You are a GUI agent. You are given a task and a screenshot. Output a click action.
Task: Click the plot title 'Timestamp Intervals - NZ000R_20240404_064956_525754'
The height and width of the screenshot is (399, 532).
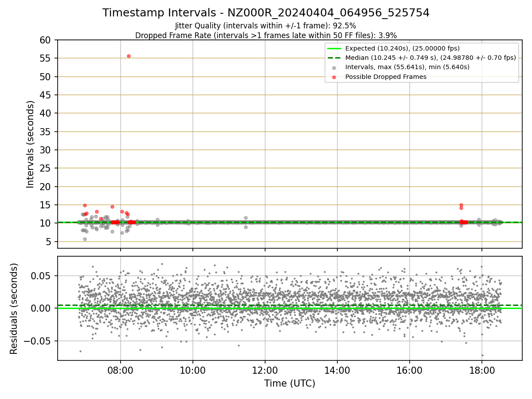click(x=266, y=13)
